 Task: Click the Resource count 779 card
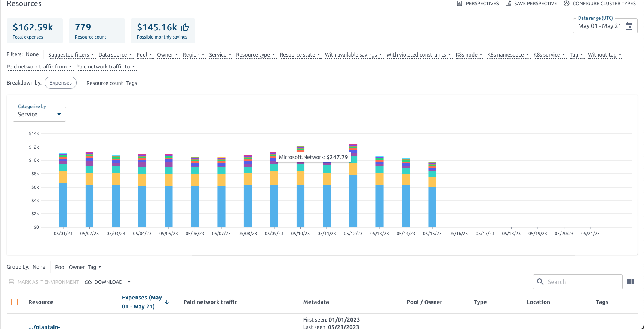pyautogui.click(x=97, y=31)
